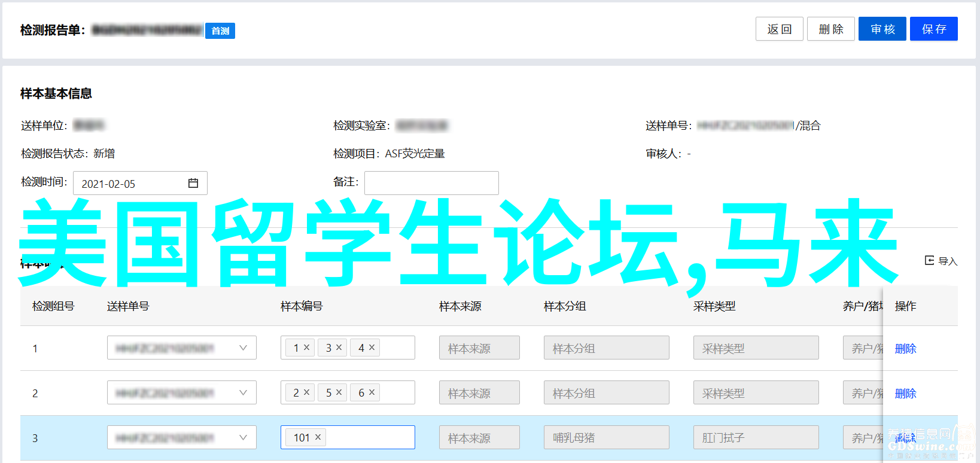Save the report with 保存 button
Viewport: 980px width, 463px height.
click(934, 29)
